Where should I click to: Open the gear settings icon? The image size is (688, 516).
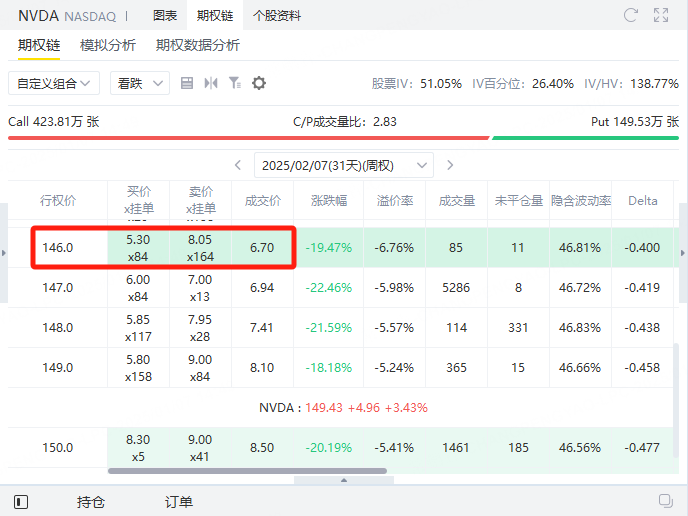click(x=259, y=83)
